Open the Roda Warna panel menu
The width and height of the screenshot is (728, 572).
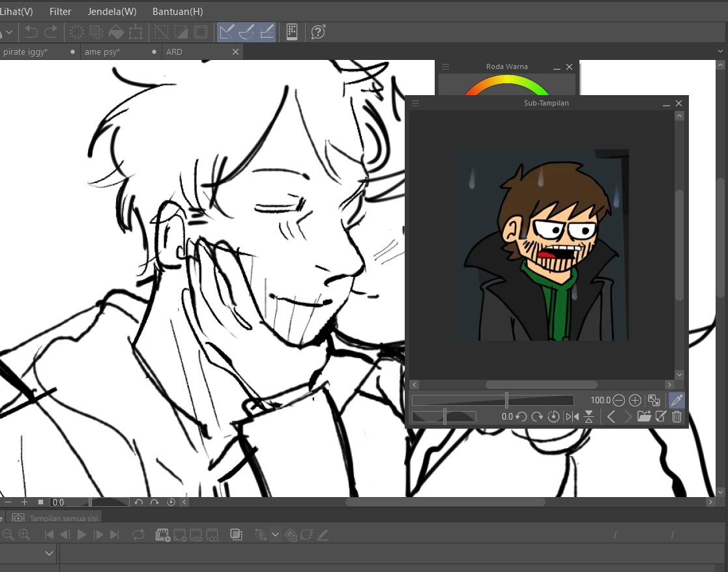(x=445, y=67)
